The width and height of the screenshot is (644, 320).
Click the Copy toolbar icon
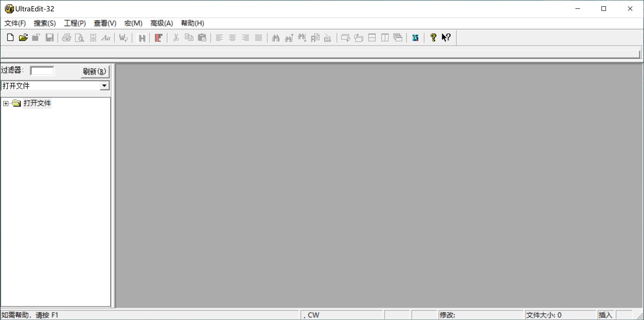pos(189,38)
